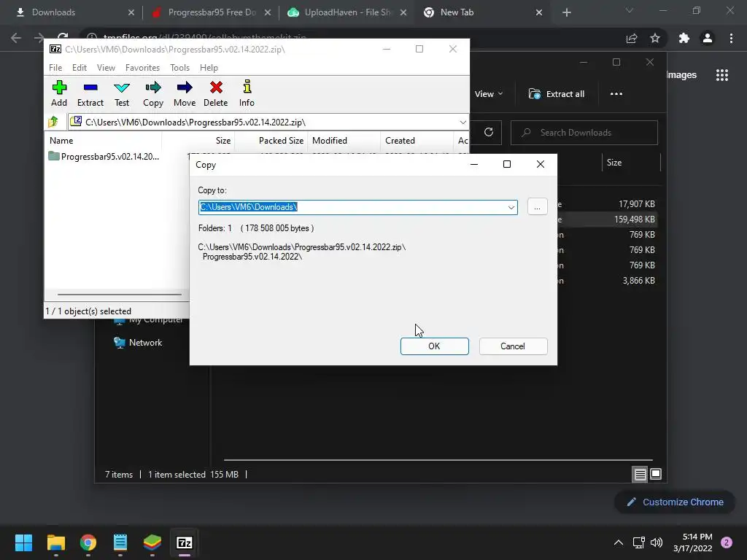Open the Chrome three-dot menu
747x560 pixels.
tap(731, 38)
